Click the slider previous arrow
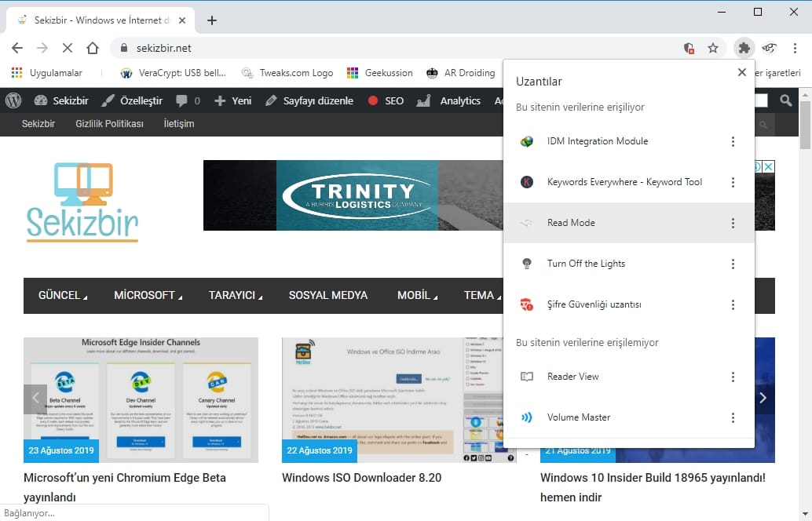Image resolution: width=812 pixels, height=521 pixels. (x=35, y=399)
